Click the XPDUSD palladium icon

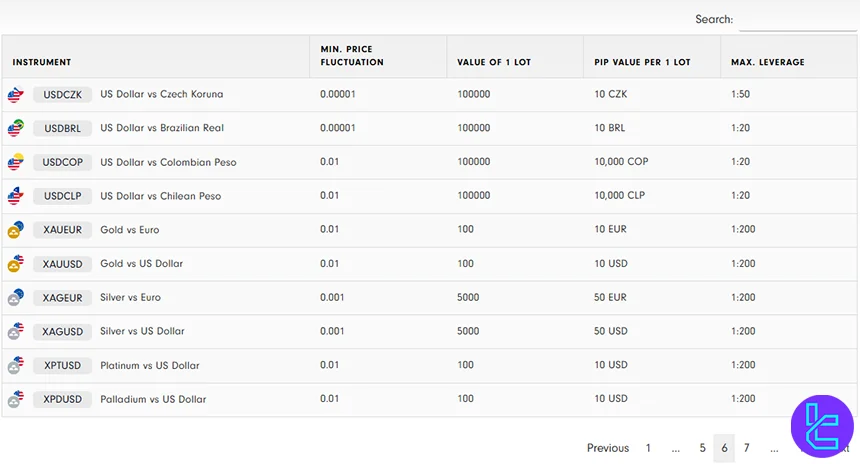[x=15, y=399]
